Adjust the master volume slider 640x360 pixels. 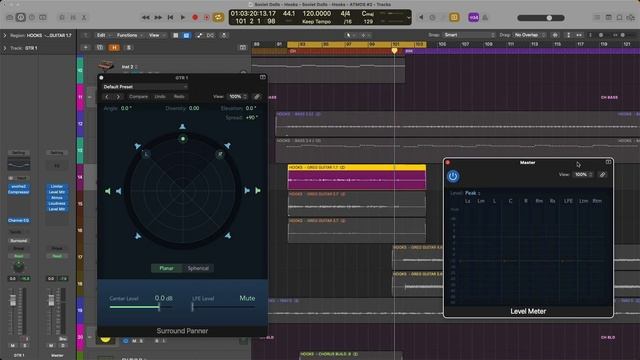coord(541,18)
